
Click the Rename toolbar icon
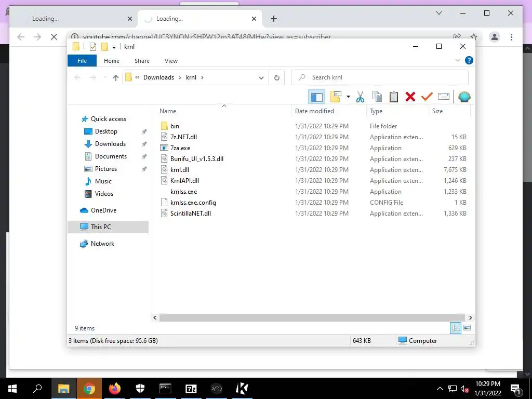(444, 97)
